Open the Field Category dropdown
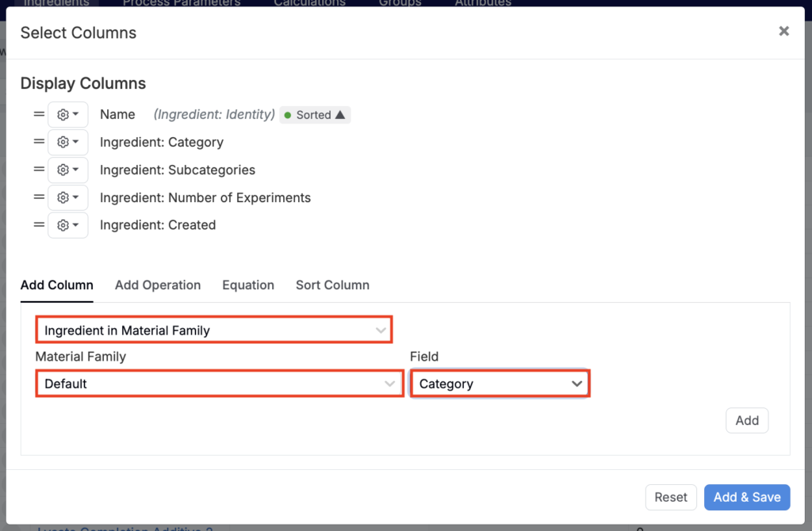812x531 pixels. tap(500, 384)
